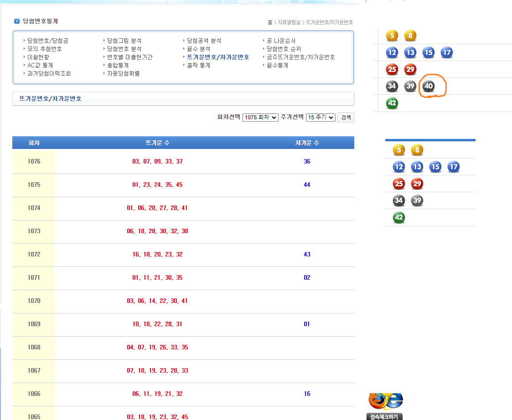The height and width of the screenshot is (420, 512).
Task: Click the blue arrow icon beside 당첨번호통계
Action: point(17,21)
